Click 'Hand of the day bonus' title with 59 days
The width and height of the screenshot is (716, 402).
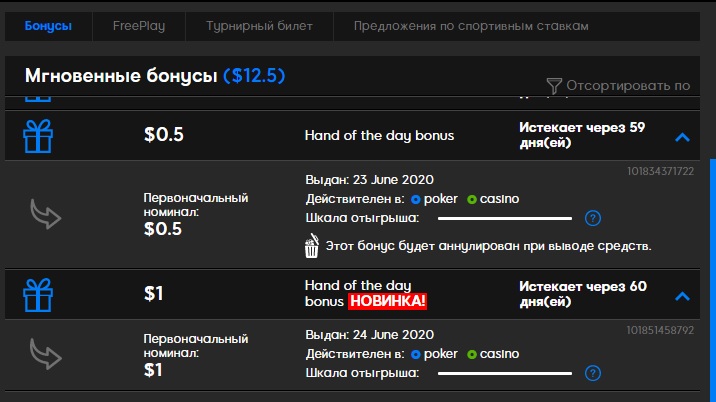point(379,136)
